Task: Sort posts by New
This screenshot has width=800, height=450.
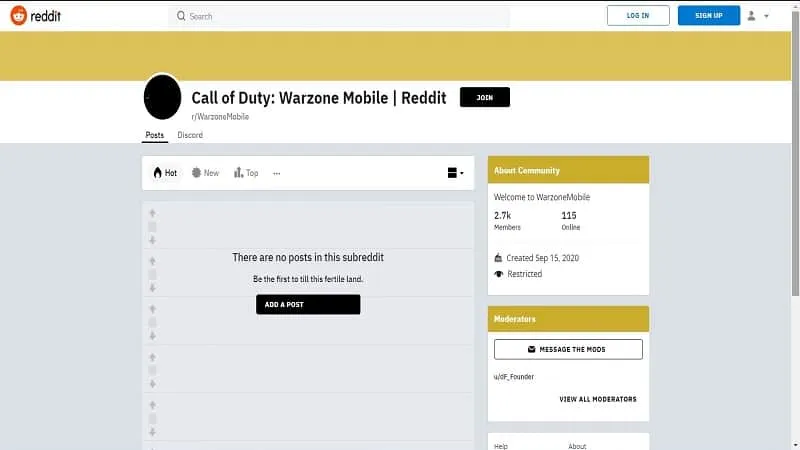Action: [205, 173]
